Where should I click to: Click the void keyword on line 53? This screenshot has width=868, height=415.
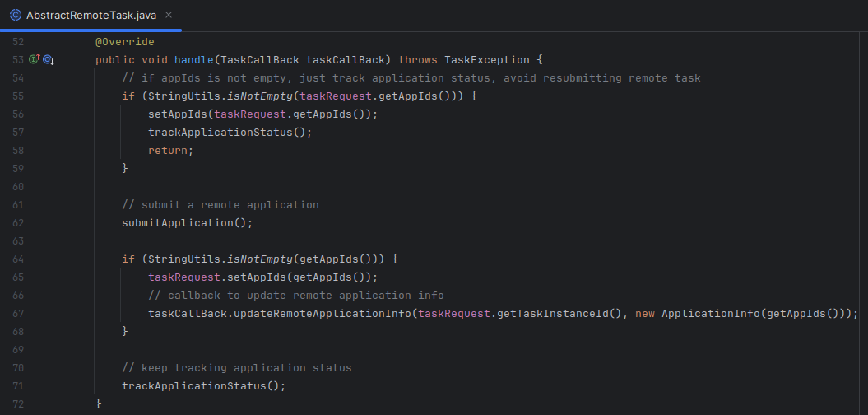[155, 60]
